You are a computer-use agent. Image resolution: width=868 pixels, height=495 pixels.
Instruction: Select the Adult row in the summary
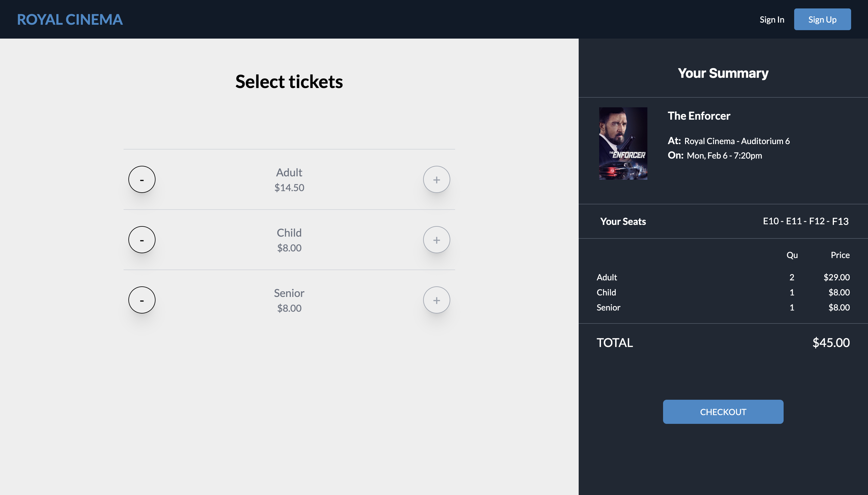[606, 277]
